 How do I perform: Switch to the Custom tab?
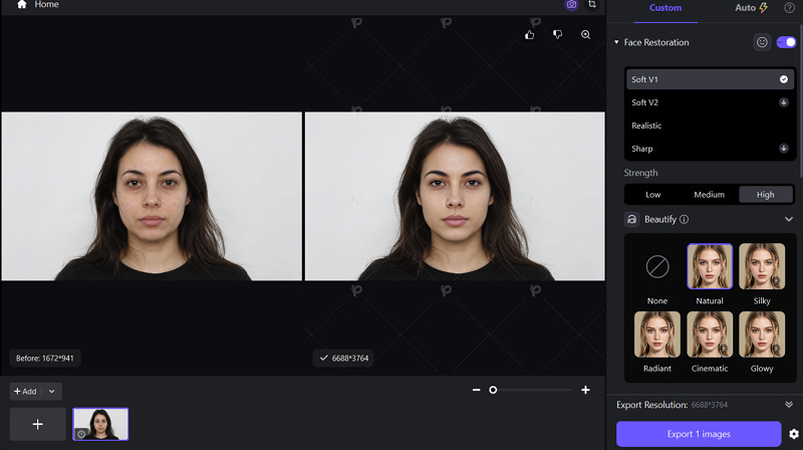point(665,8)
